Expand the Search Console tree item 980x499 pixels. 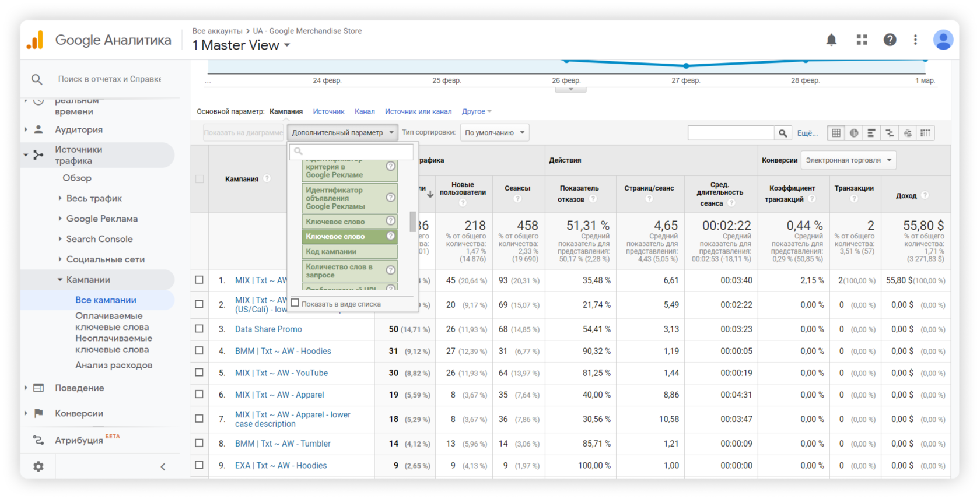(60, 239)
